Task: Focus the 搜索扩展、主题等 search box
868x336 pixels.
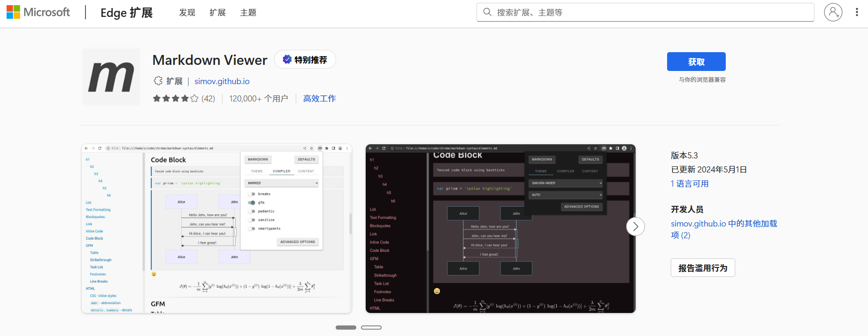Action: point(645,12)
